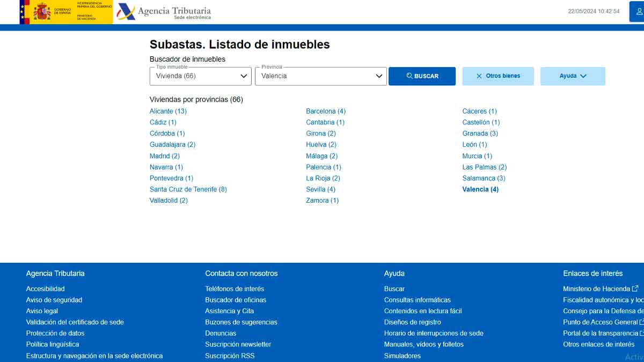This screenshot has width=644, height=362.
Task: Open the Provincia dropdown
Action: pyautogui.click(x=321, y=76)
